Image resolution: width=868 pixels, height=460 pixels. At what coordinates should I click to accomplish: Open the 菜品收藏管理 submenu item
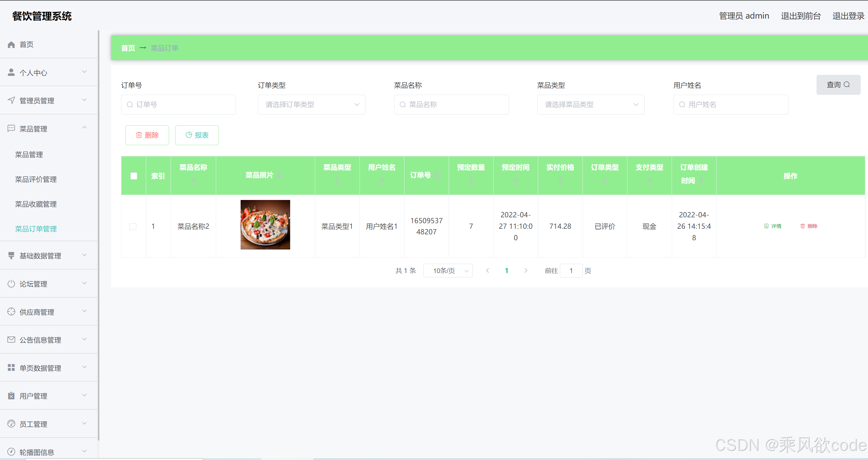tap(36, 204)
